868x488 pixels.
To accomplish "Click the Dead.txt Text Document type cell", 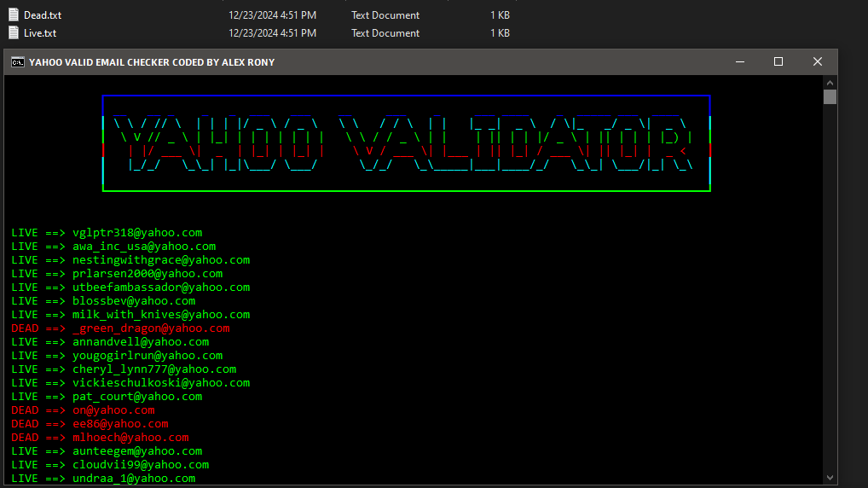I will click(385, 15).
